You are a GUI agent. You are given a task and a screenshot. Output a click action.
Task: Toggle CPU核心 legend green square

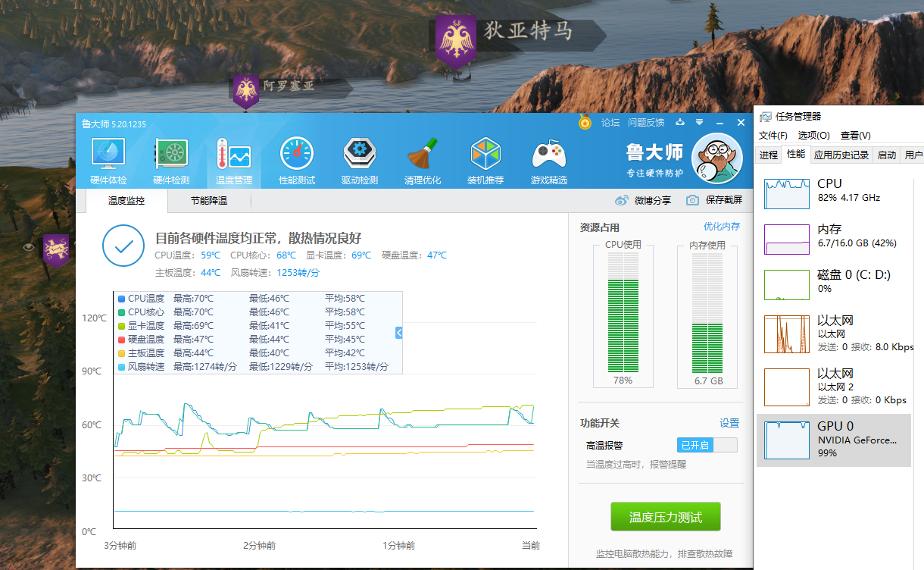[122, 312]
